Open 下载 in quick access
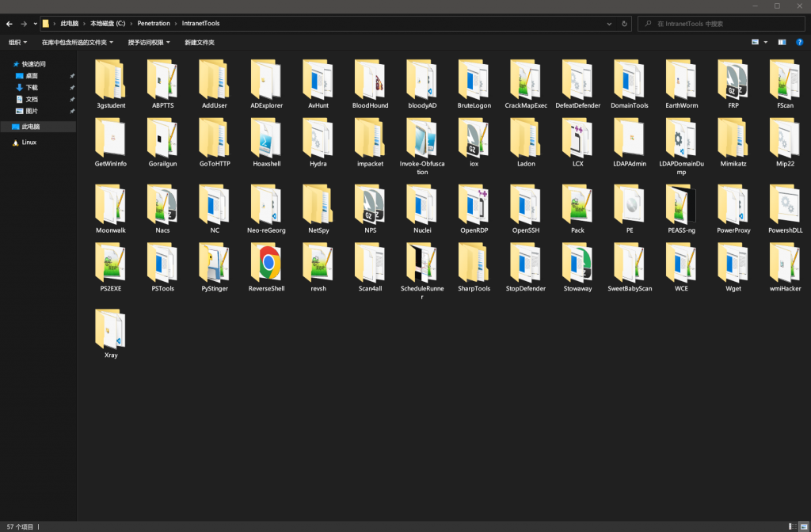Image resolution: width=811 pixels, height=532 pixels. coord(32,88)
